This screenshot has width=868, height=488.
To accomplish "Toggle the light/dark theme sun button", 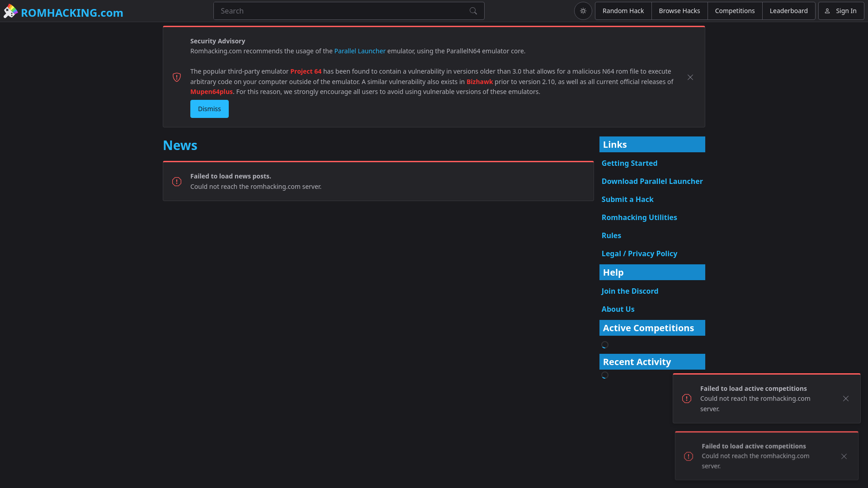I will pyautogui.click(x=583, y=11).
